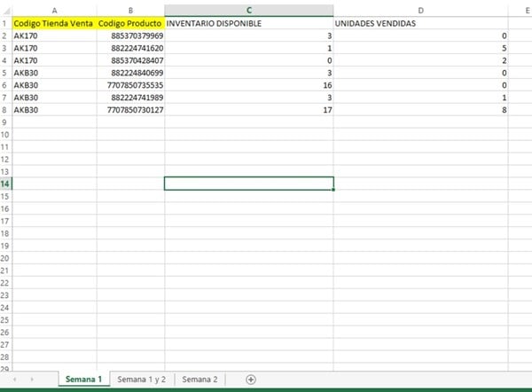Click the Codigo Producto header cell
Image resolution: width=532 pixels, height=392 pixels.
point(130,23)
